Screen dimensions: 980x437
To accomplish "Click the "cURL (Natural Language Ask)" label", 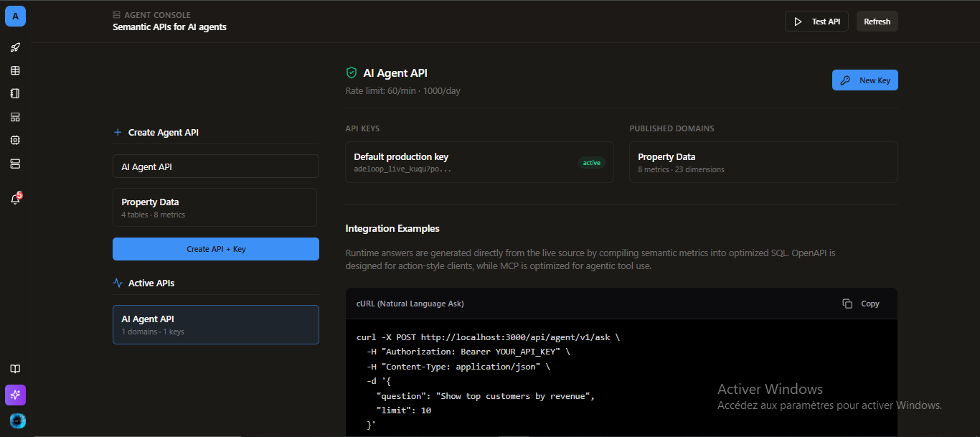I will (x=410, y=304).
